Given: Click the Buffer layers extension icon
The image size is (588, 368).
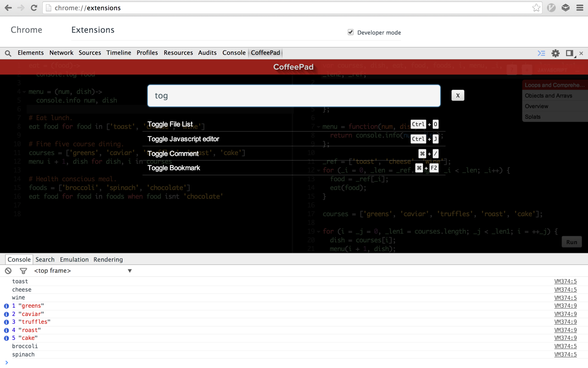Looking at the screenshot, I should click(565, 8).
